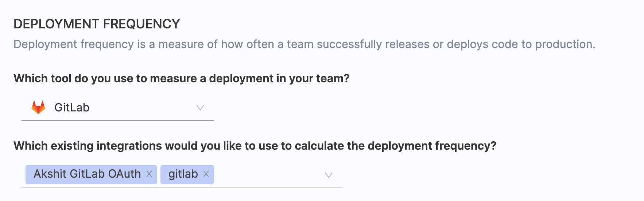Viewport: 644px width, 201px height.
Task: Click the 'Which tool do you use' question label
Action: click(181, 79)
